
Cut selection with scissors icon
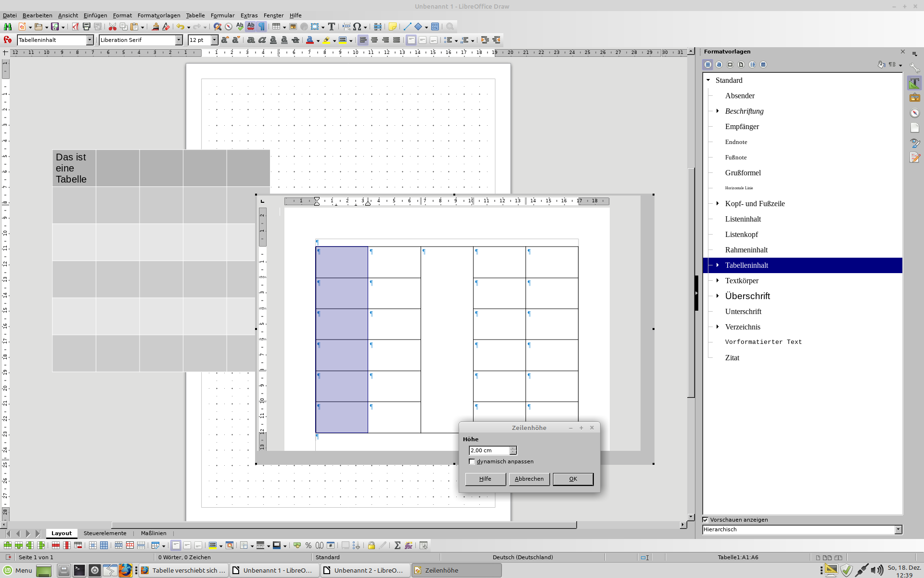point(112,27)
